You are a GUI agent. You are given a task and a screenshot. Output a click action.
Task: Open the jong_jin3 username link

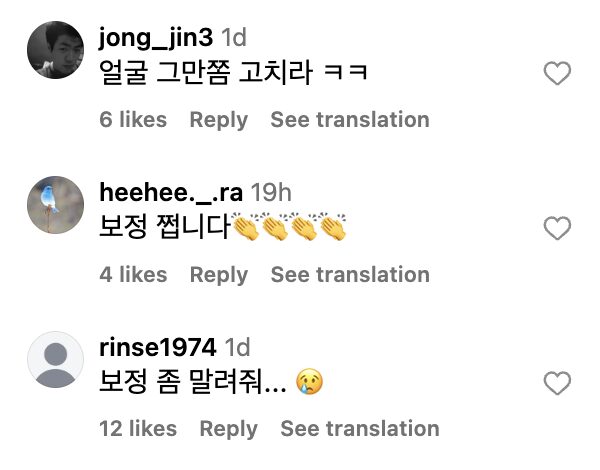[x=156, y=38]
